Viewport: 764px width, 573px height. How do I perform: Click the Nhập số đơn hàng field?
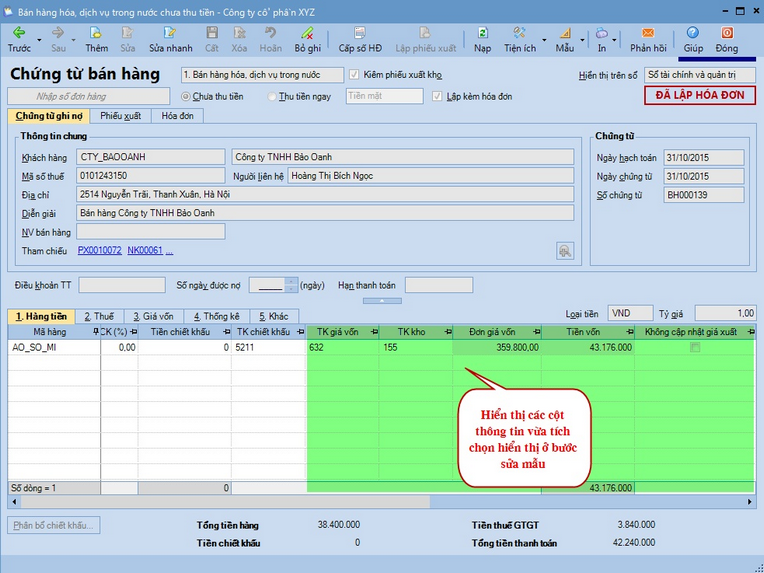click(89, 96)
